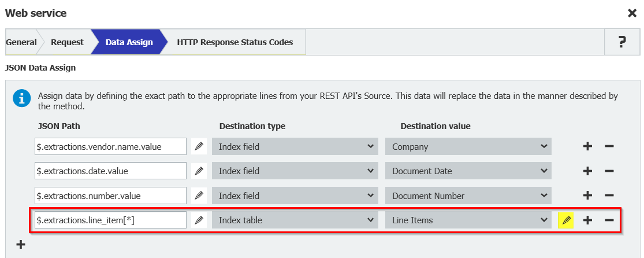The width and height of the screenshot is (644, 258).
Task: Remove the Document Number assignment row
Action: [x=609, y=196]
